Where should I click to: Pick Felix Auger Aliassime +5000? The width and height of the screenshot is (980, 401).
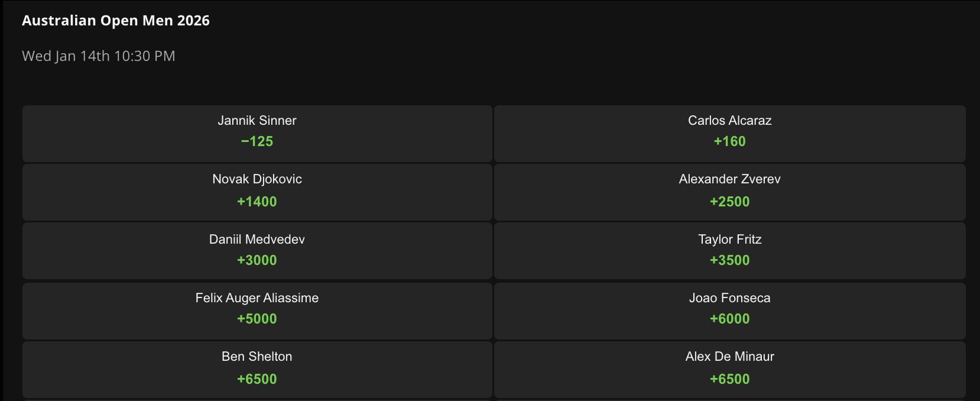click(x=257, y=311)
